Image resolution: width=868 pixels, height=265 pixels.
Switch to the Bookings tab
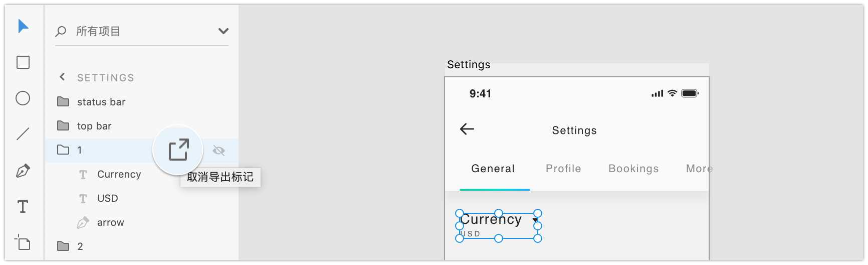coord(633,169)
